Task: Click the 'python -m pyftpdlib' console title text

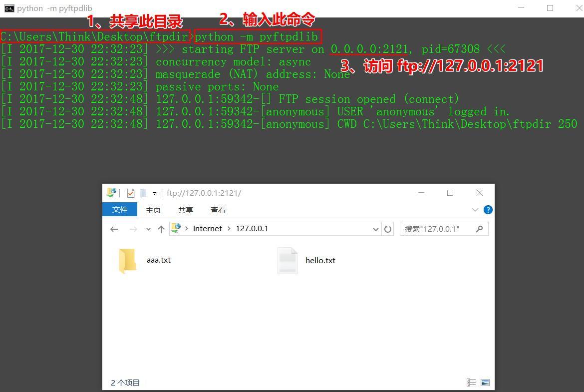Action: (x=54, y=8)
